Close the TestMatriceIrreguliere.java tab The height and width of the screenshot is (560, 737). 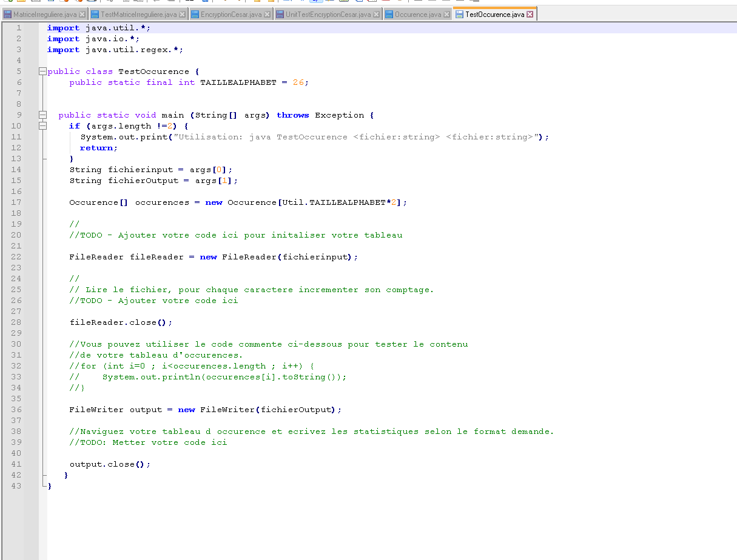pyautogui.click(x=181, y=15)
